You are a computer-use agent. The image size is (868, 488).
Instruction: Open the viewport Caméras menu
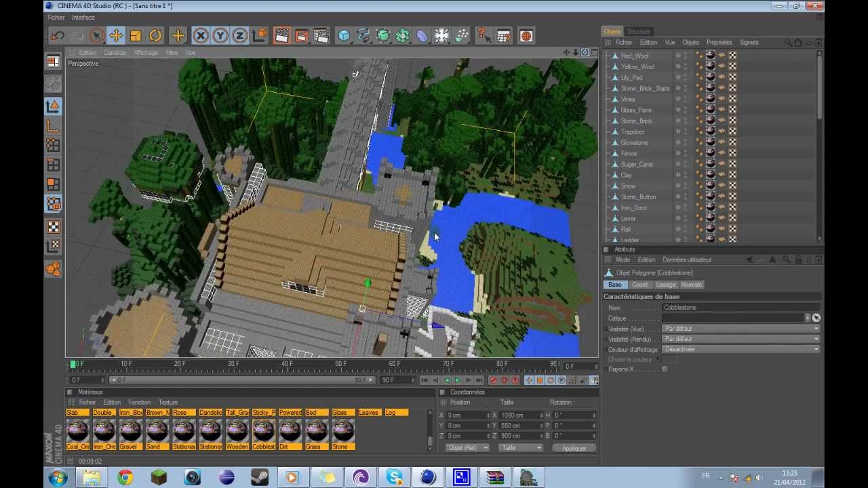click(x=115, y=53)
